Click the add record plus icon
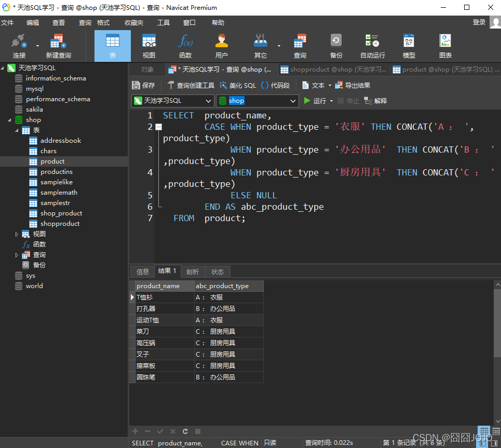This screenshot has height=448, width=501. point(135,431)
